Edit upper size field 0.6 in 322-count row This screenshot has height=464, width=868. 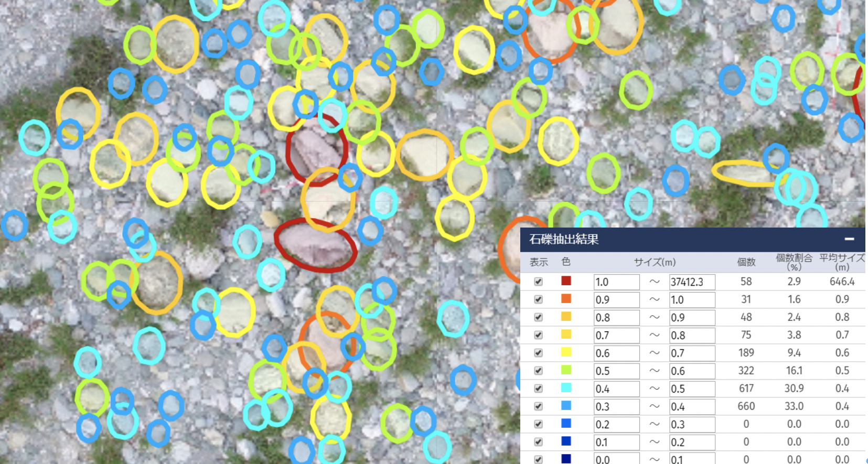point(692,371)
